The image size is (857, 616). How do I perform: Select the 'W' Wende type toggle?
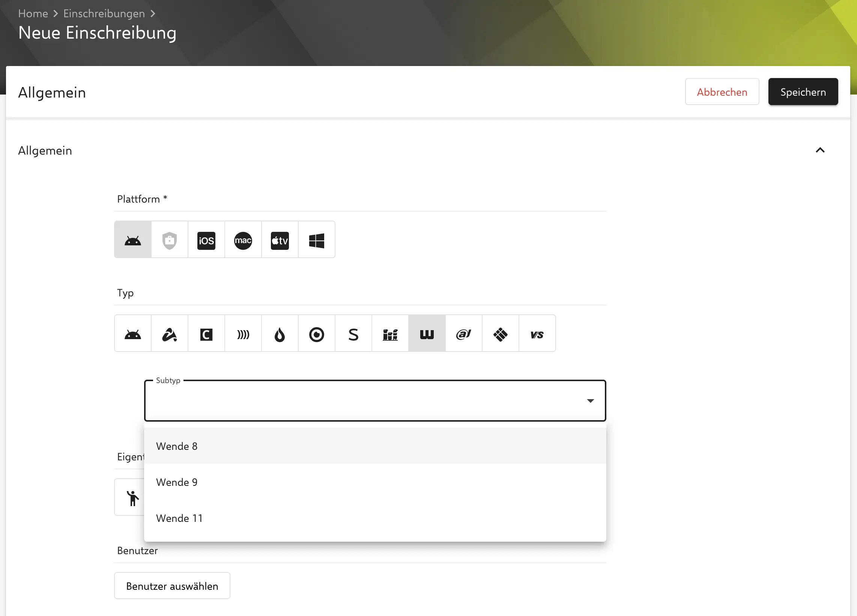point(427,334)
